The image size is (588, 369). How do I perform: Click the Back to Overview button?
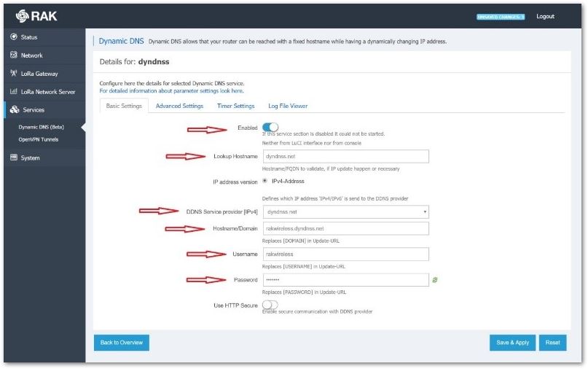[x=121, y=342]
